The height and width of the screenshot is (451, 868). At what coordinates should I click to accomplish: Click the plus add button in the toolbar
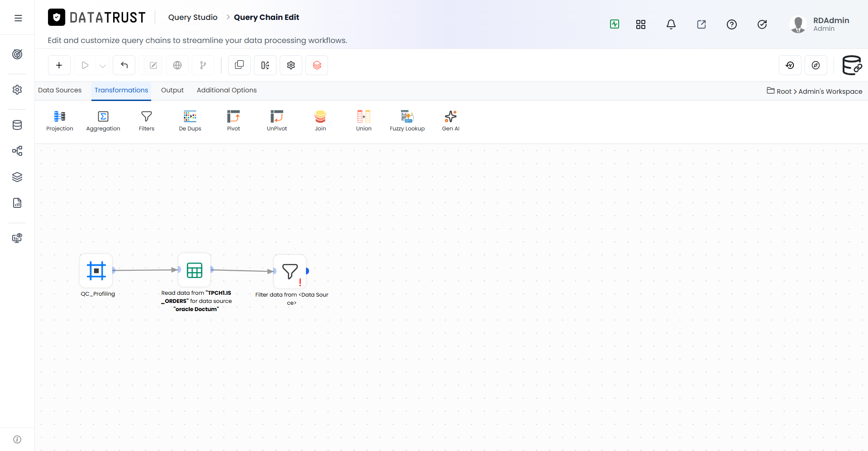(59, 65)
